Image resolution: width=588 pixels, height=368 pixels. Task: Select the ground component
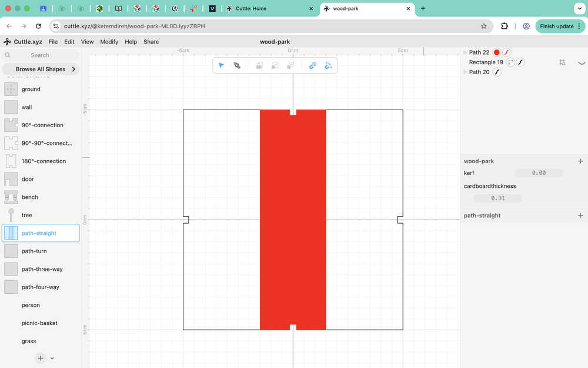coord(41,89)
